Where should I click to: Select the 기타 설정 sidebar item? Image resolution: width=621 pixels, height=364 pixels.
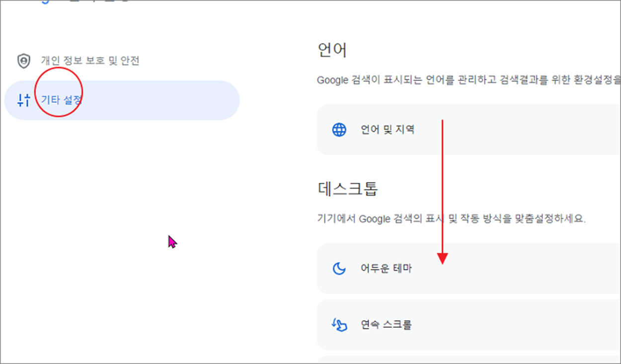122,100
